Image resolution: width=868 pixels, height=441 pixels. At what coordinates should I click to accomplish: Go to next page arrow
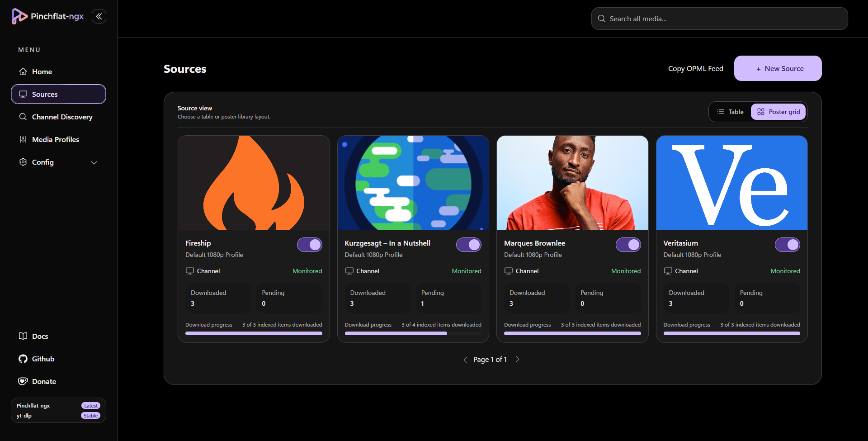(518, 359)
